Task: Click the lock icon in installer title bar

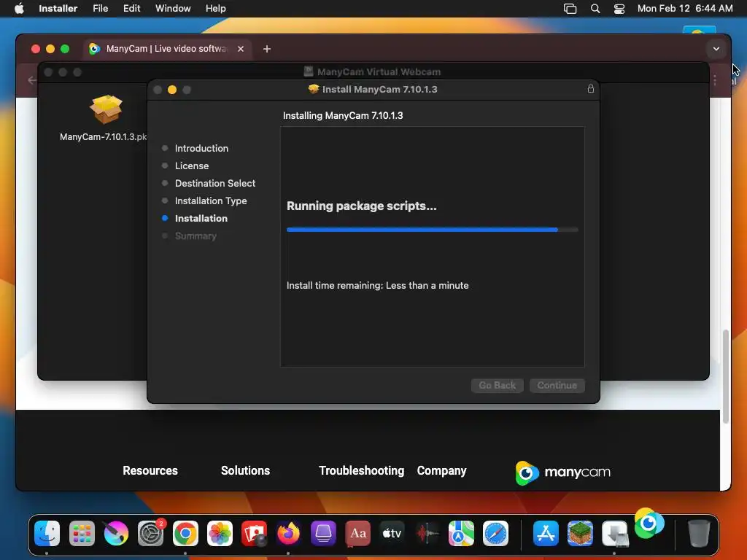Action: [x=591, y=88]
